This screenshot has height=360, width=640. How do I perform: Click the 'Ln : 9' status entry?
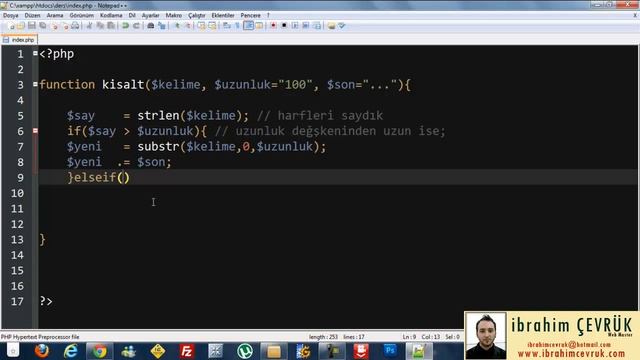point(409,337)
